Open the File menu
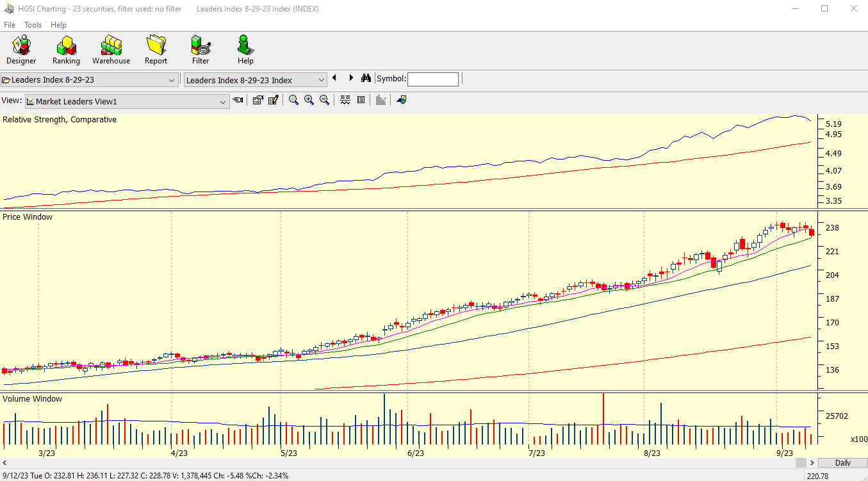The width and height of the screenshot is (868, 481). (x=10, y=25)
